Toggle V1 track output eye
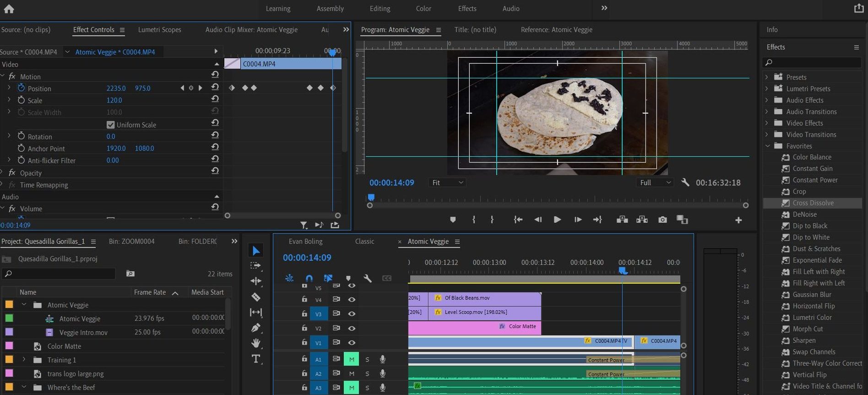868x395 pixels. (352, 343)
